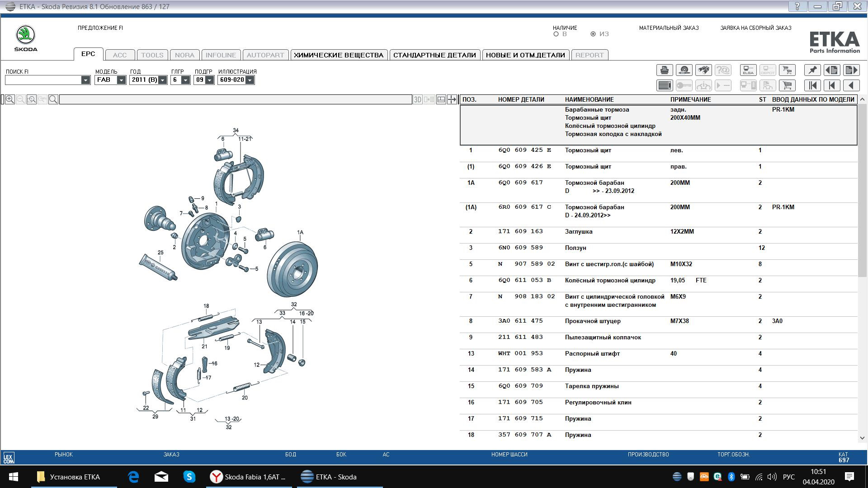Switch to the Стандартные детали tab
This screenshot has width=868, height=488.
pos(434,55)
